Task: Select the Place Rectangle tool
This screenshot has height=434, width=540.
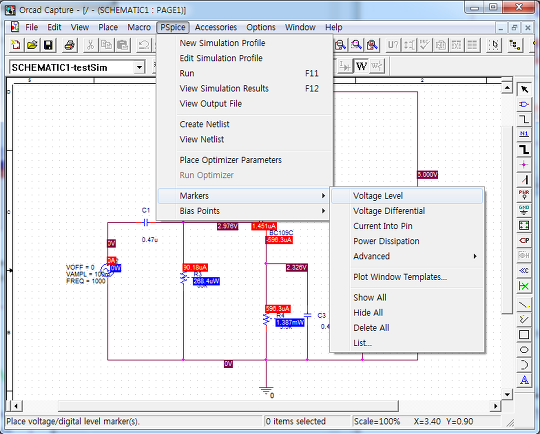Action: click(524, 335)
